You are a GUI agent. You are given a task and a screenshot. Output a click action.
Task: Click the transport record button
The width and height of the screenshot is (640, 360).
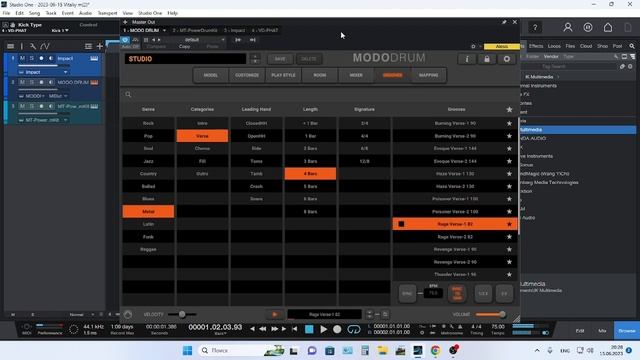pos(337,329)
